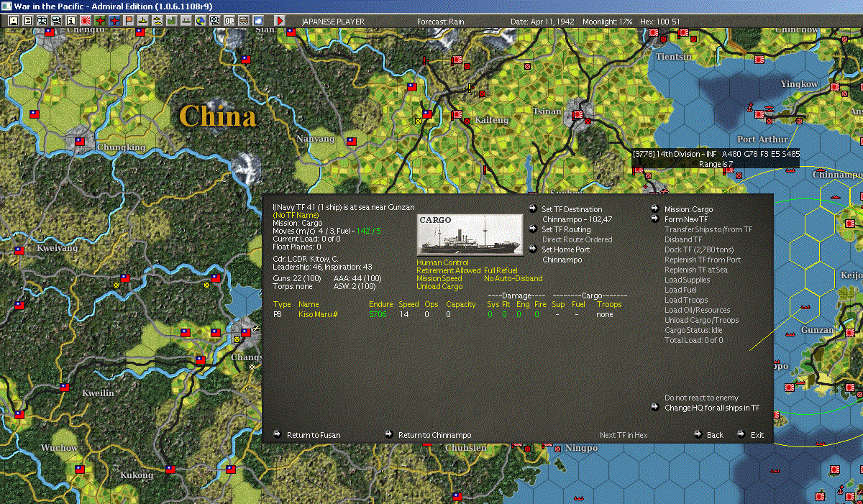This screenshot has height=504, width=863.
Task: Click the rising sun flag toolbar icon
Action: click(x=85, y=21)
